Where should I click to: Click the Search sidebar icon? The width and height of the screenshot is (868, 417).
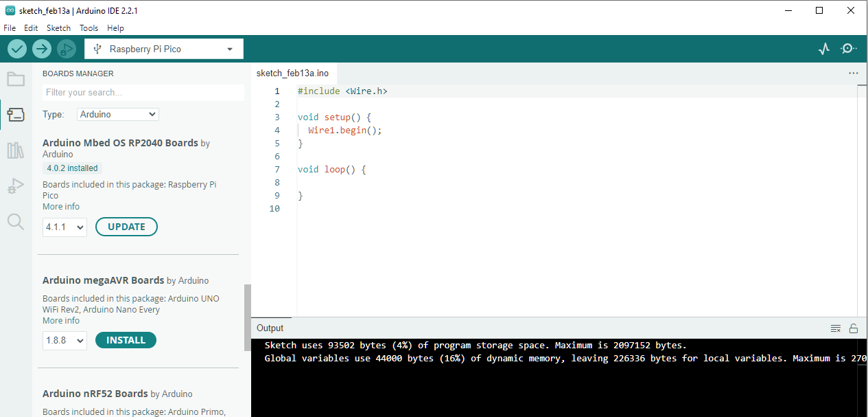[15, 221]
